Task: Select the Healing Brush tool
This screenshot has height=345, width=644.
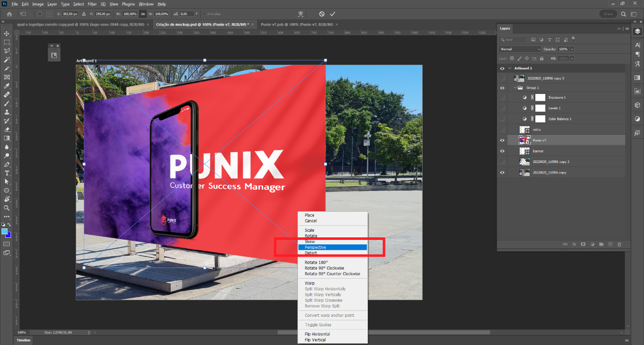Action: coord(7,95)
